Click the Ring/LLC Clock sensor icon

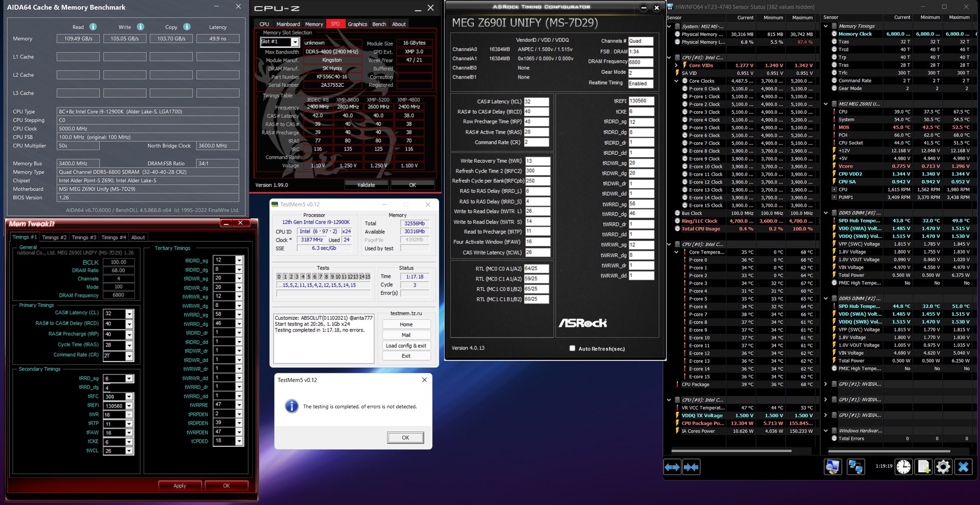pos(677,221)
